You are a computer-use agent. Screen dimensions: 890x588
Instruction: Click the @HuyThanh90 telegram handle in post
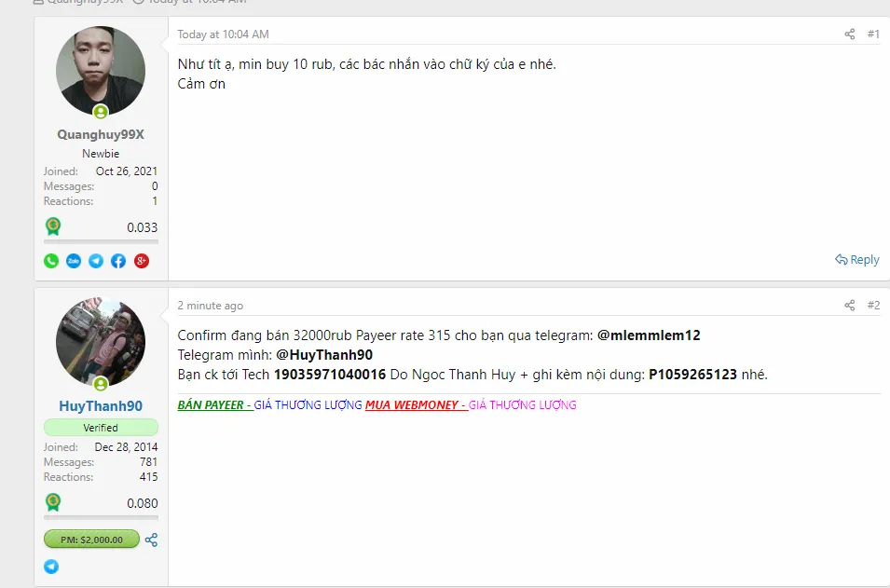click(x=324, y=355)
